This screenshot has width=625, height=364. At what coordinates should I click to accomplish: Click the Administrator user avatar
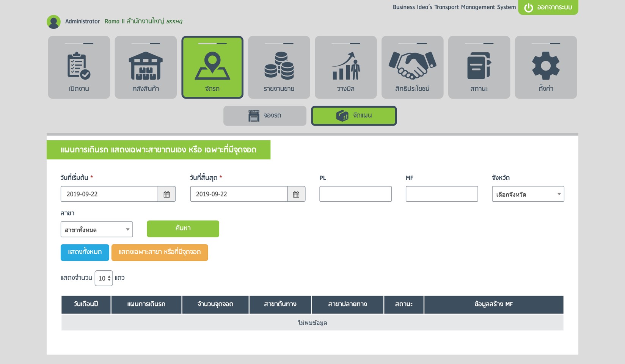53,22
